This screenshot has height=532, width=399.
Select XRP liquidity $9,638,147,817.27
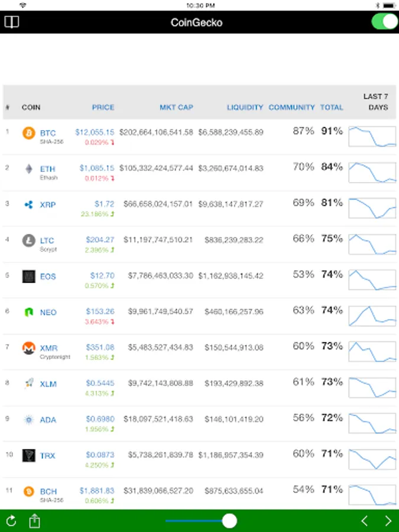231,204
